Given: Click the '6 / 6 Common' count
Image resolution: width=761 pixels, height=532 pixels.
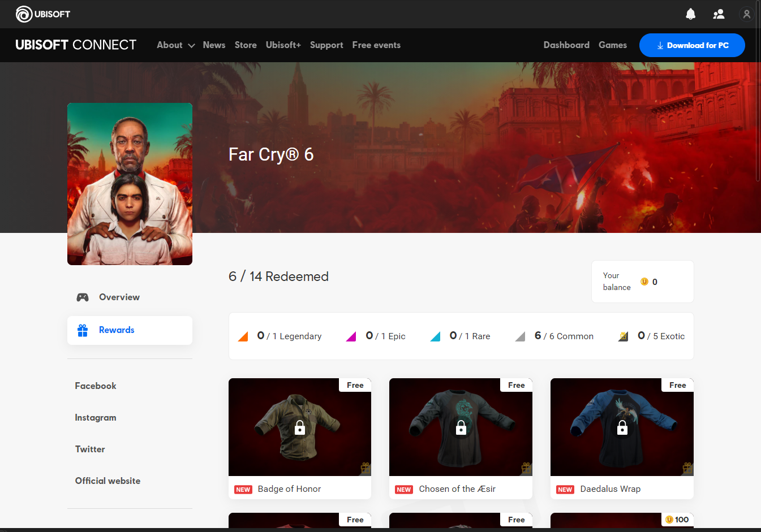Looking at the screenshot, I should (x=564, y=336).
